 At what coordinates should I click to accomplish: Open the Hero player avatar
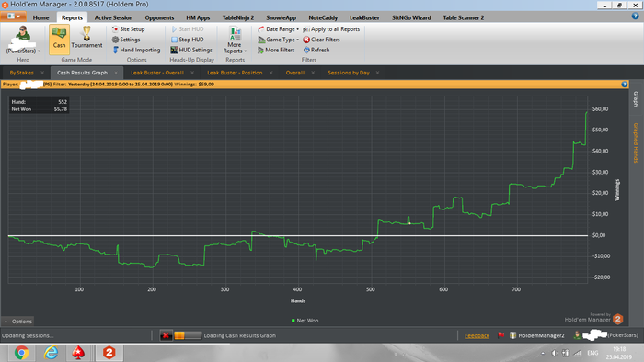[23, 34]
